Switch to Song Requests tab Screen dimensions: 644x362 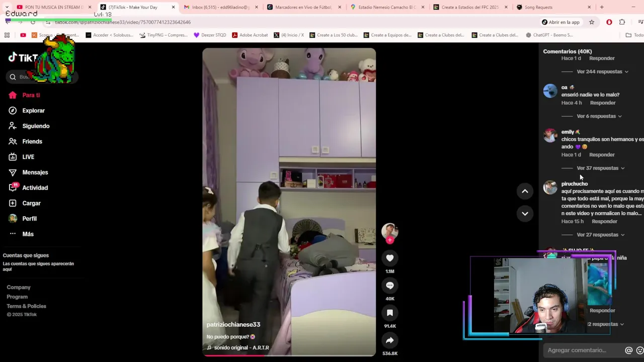pyautogui.click(x=553, y=7)
